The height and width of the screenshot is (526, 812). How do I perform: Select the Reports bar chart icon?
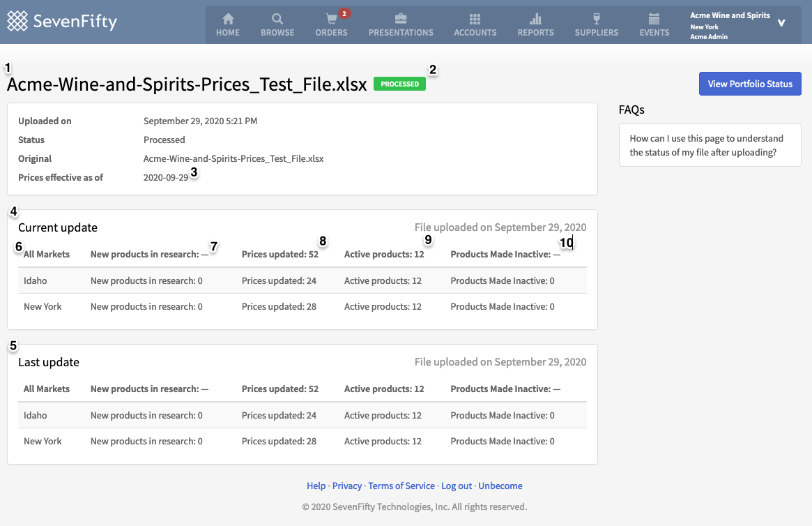[535, 20]
